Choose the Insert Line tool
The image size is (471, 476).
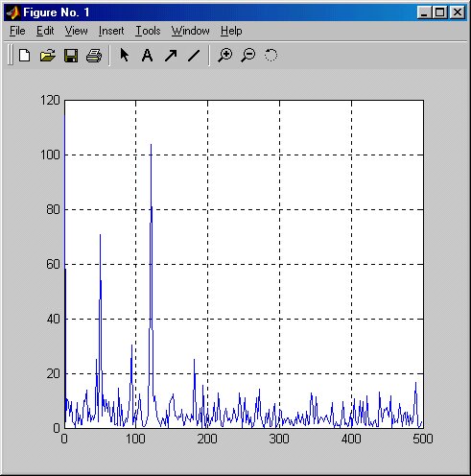(x=194, y=56)
